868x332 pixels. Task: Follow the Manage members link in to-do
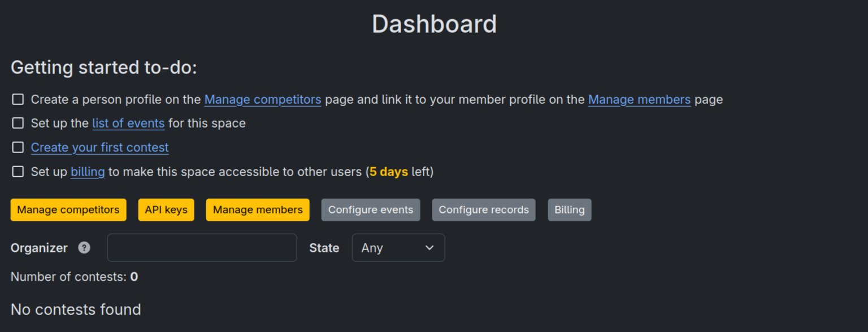coord(639,100)
